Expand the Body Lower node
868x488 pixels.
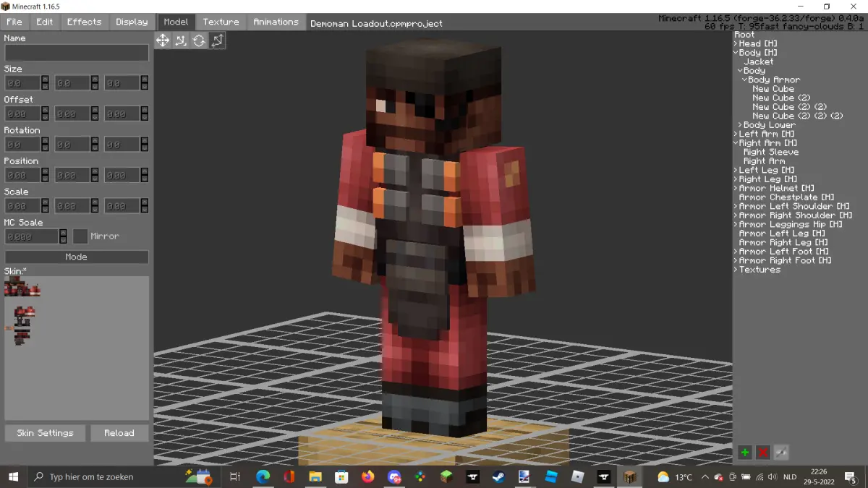[740, 125]
